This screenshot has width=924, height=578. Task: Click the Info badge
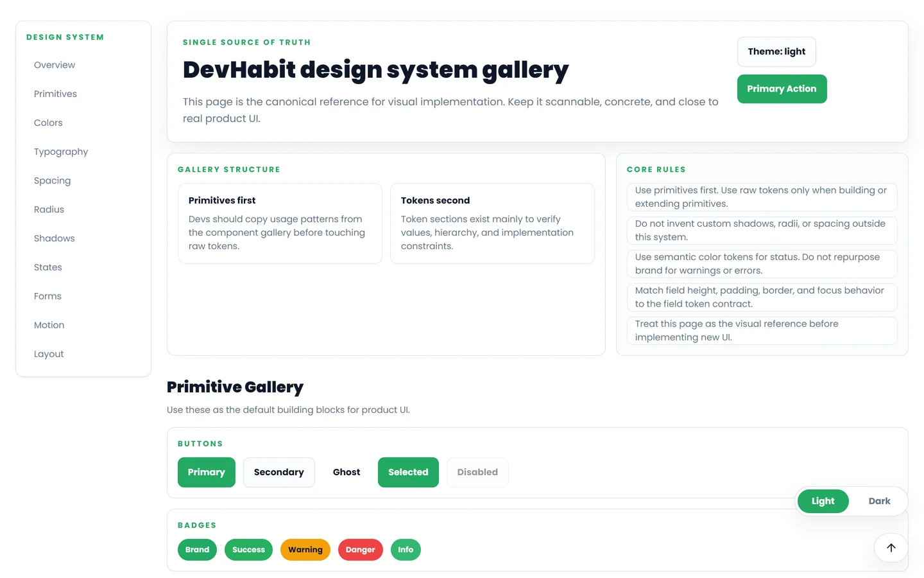(406, 550)
